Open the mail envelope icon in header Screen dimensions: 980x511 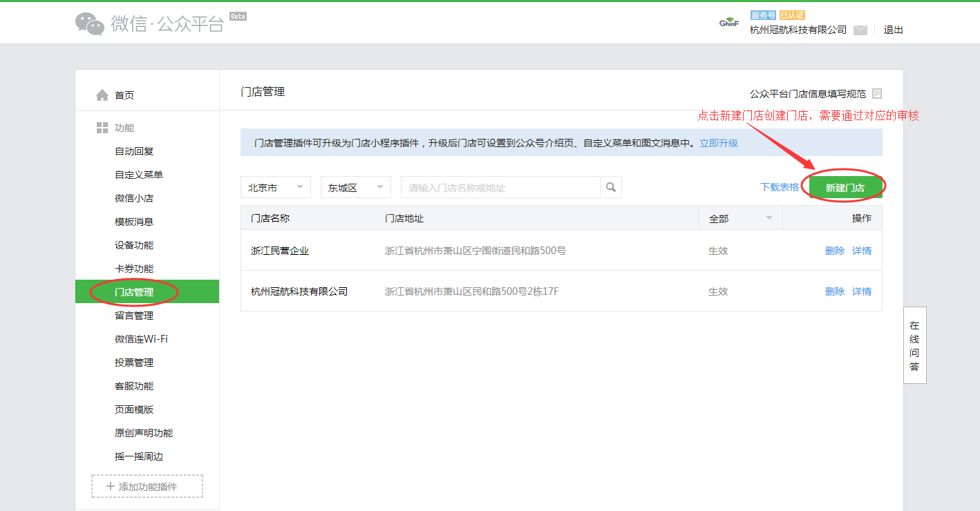click(860, 30)
